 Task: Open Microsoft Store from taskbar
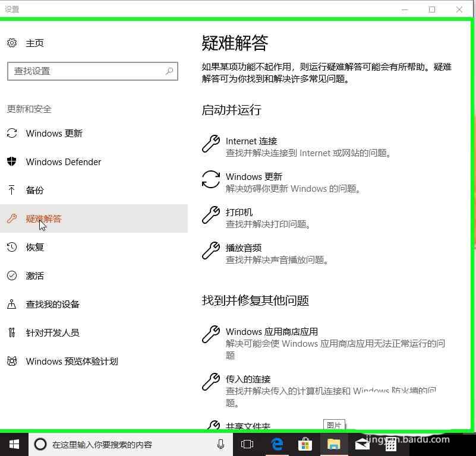[x=305, y=445]
